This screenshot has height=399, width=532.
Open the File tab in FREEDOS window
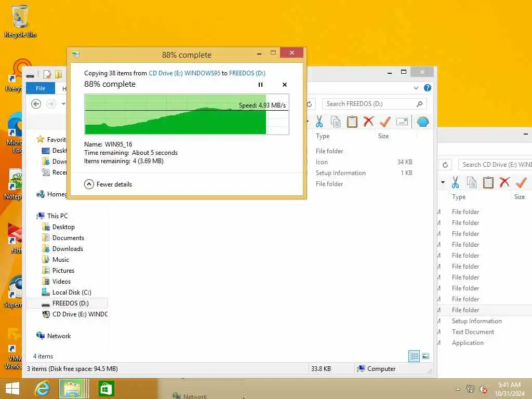coord(41,88)
